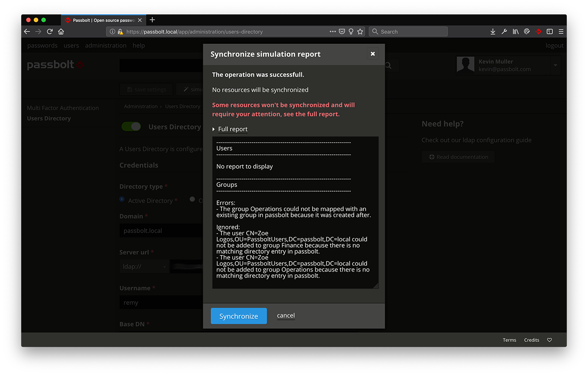Collapse the Full report disclosure triangle
588x375 pixels.
[214, 129]
